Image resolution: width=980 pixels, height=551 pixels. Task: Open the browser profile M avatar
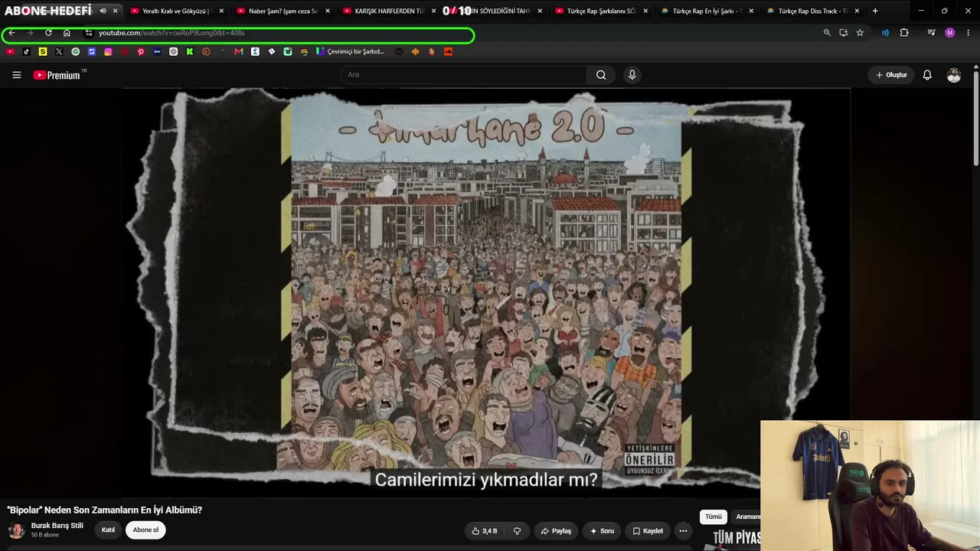(950, 33)
